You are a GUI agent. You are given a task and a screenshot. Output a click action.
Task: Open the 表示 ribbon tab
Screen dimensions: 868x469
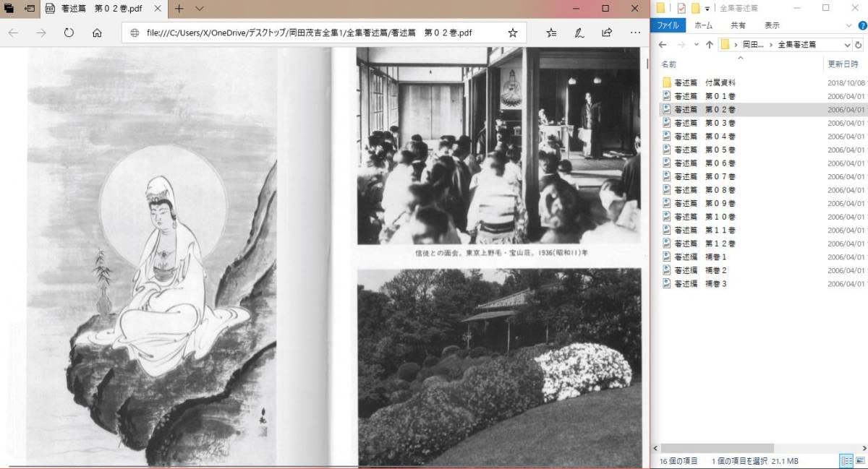772,25
